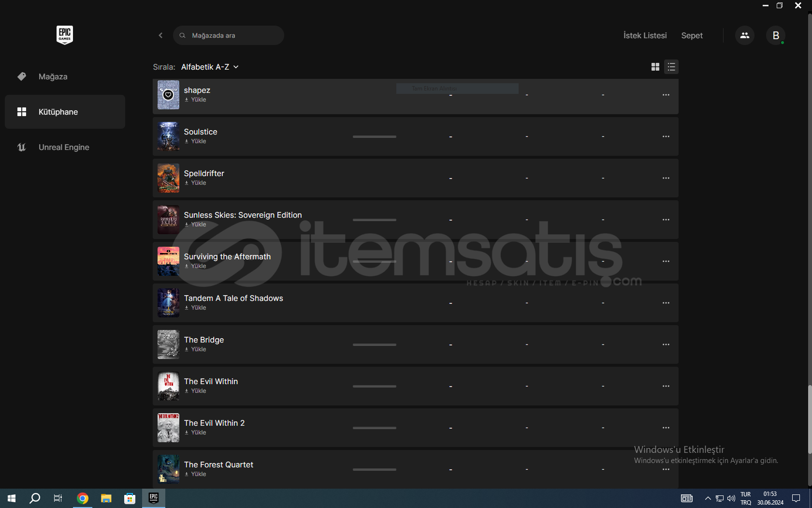Click Yükle under Spelldrifter

[195, 183]
